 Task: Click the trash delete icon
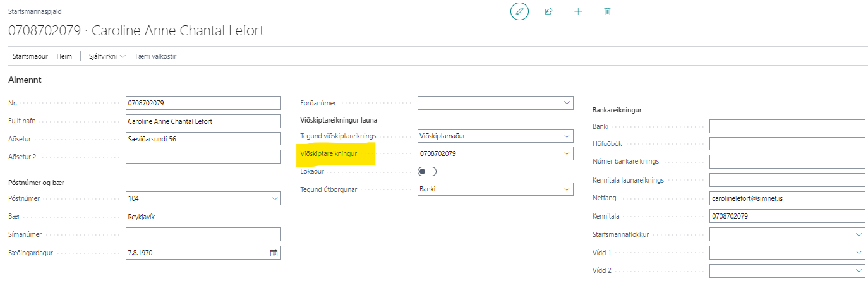[607, 11]
